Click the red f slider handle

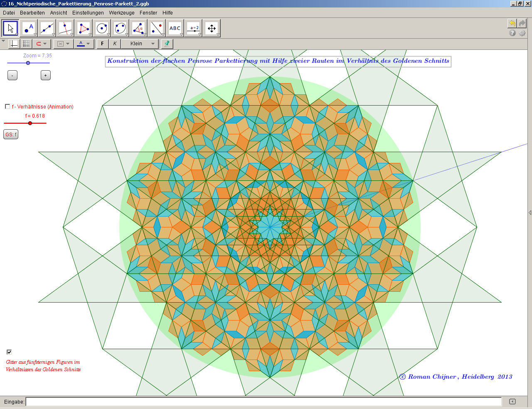30,123
